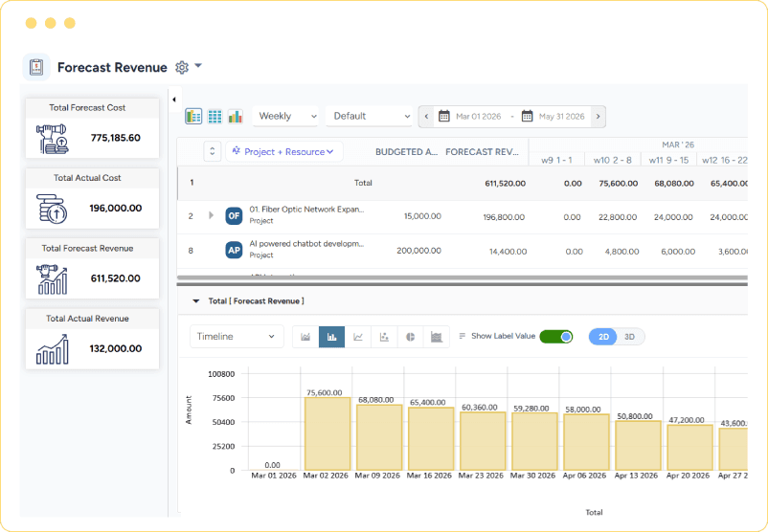Image resolution: width=768 pixels, height=532 pixels.
Task: Select the area chart type icon
Action: 305,337
